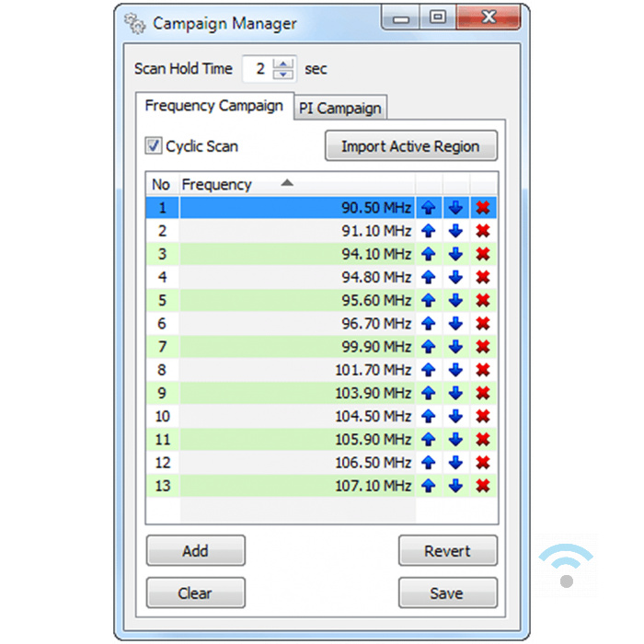Click the Import Active Region button
The height and width of the screenshot is (644, 644).
[410, 146]
